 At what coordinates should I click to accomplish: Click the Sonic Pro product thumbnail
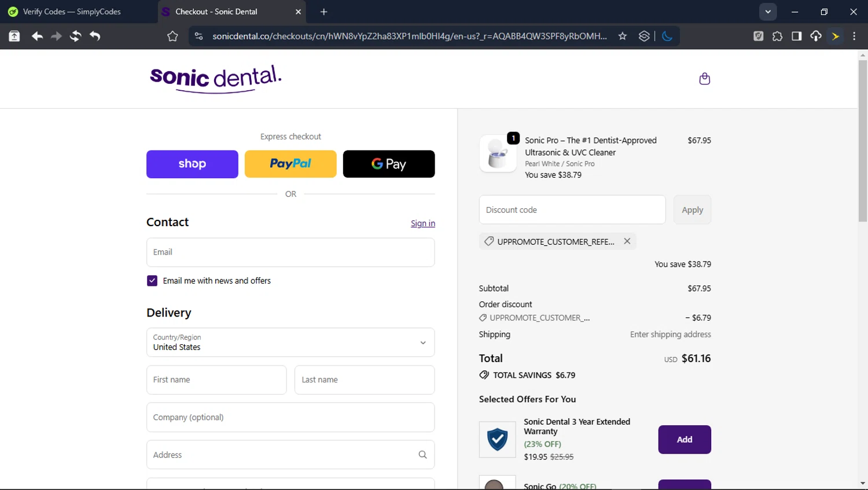[498, 154]
